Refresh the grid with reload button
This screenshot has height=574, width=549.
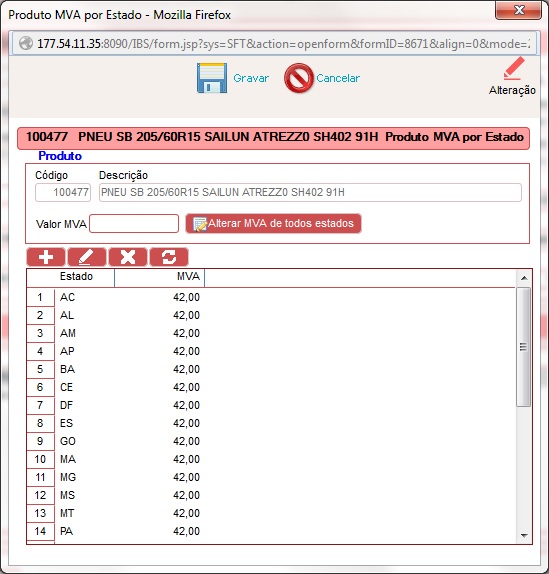[169, 257]
